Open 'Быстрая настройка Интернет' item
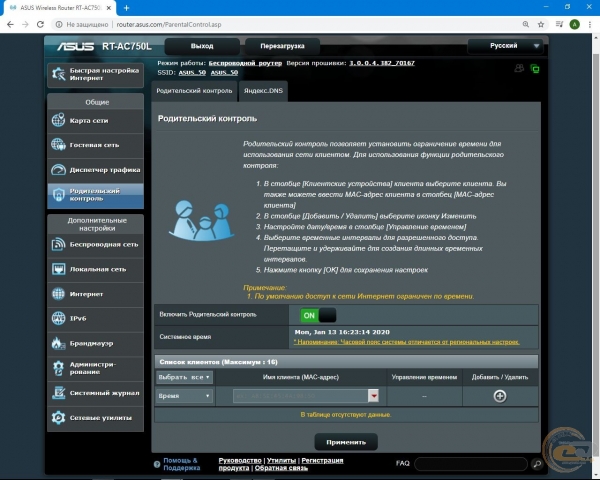600x480 pixels. pyautogui.click(x=95, y=74)
